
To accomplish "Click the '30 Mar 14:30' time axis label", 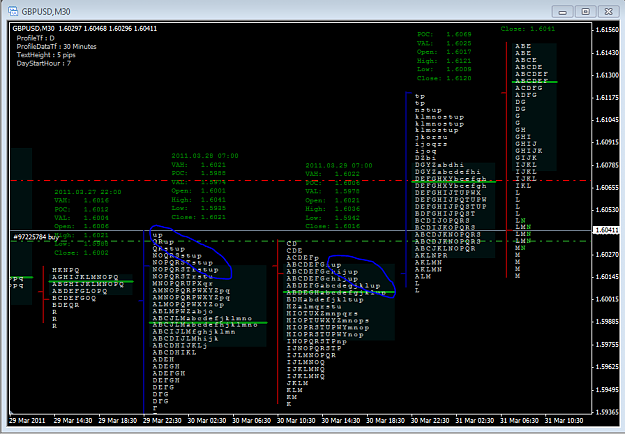I will coord(341,420).
